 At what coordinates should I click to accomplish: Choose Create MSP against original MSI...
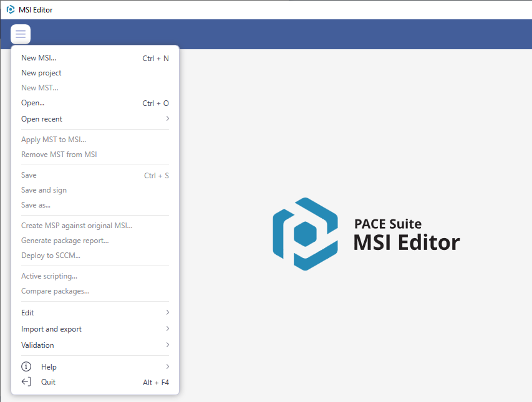(x=95, y=226)
